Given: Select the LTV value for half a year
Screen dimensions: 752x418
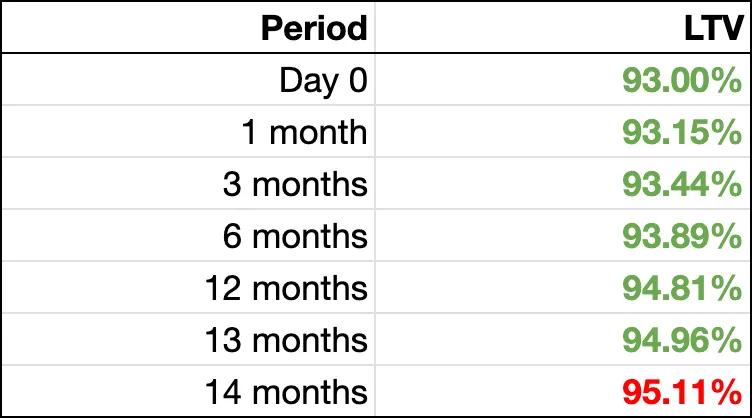Looking at the screenshot, I should 680,236.
